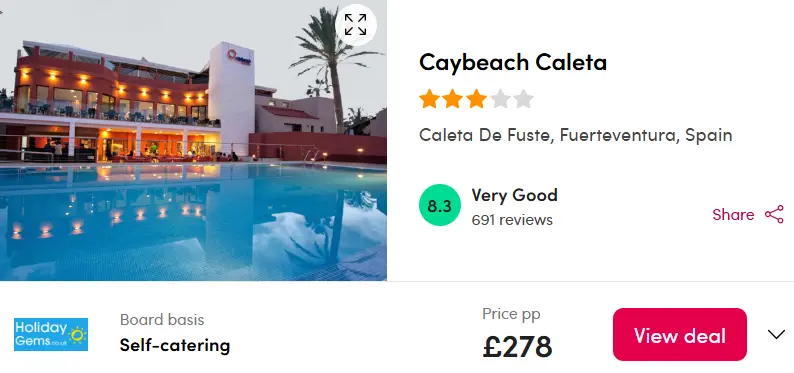The width and height of the screenshot is (794, 373).
Task: Click the share network icon
Action: coord(774,215)
